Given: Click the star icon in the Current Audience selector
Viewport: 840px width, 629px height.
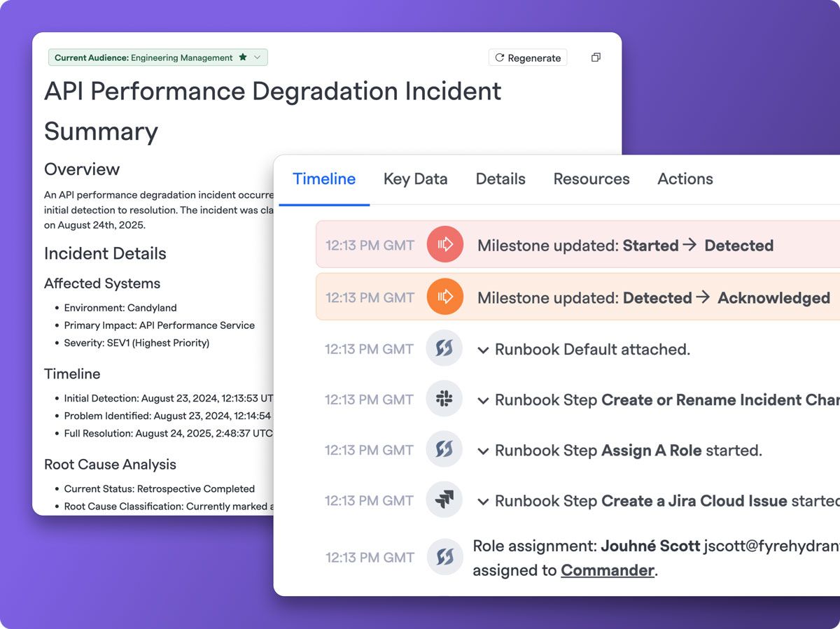Looking at the screenshot, I should point(243,57).
